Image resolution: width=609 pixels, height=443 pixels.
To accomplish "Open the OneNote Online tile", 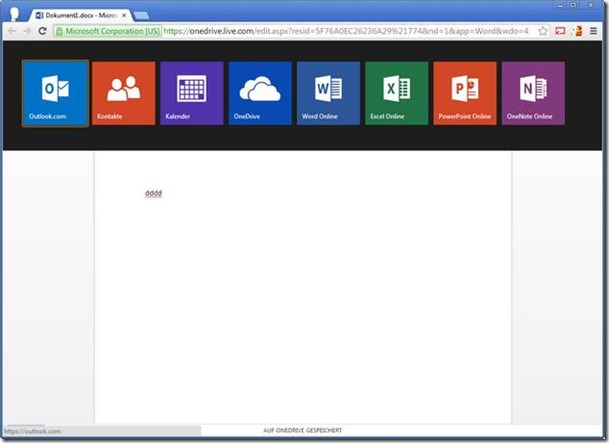I will click(533, 93).
